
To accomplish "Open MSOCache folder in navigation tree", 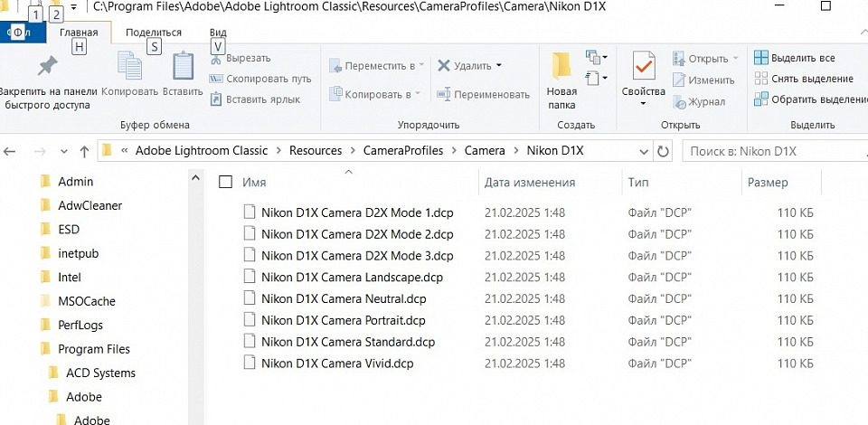I will pos(87,302).
